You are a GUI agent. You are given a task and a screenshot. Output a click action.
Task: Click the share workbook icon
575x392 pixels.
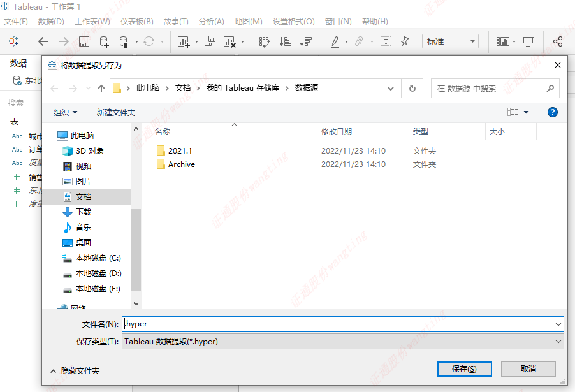coord(558,41)
